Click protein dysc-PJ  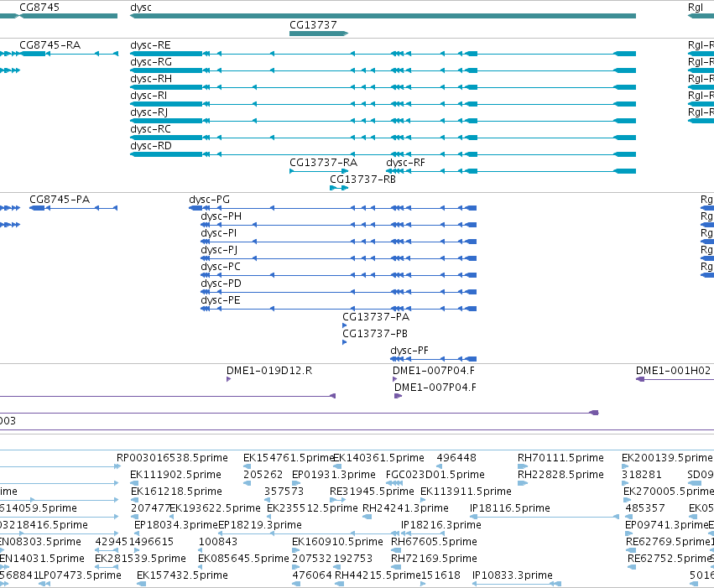(x=339, y=258)
